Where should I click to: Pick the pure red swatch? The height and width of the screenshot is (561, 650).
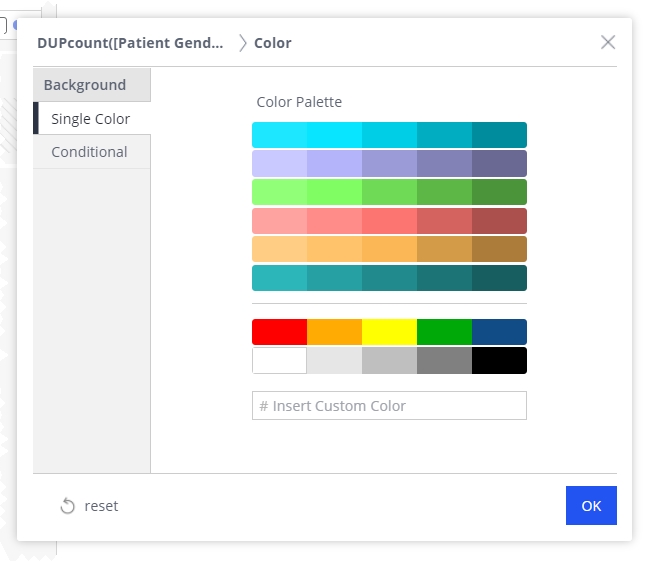click(279, 332)
